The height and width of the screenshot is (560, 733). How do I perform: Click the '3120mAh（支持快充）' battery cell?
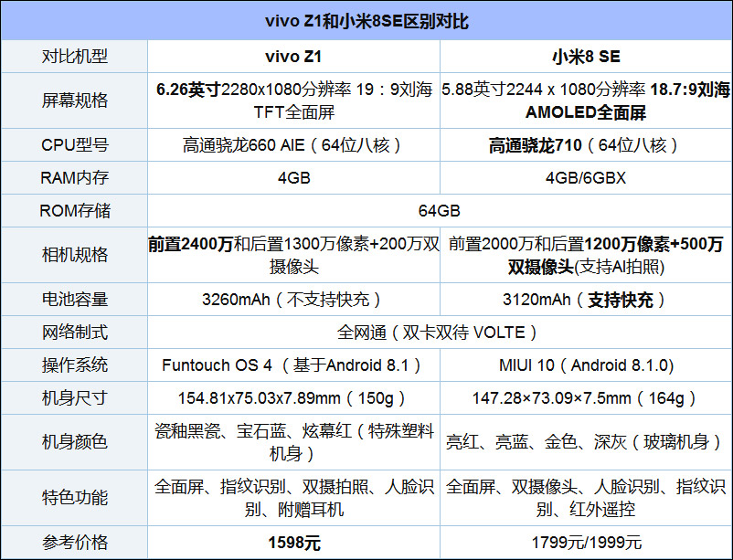click(585, 300)
